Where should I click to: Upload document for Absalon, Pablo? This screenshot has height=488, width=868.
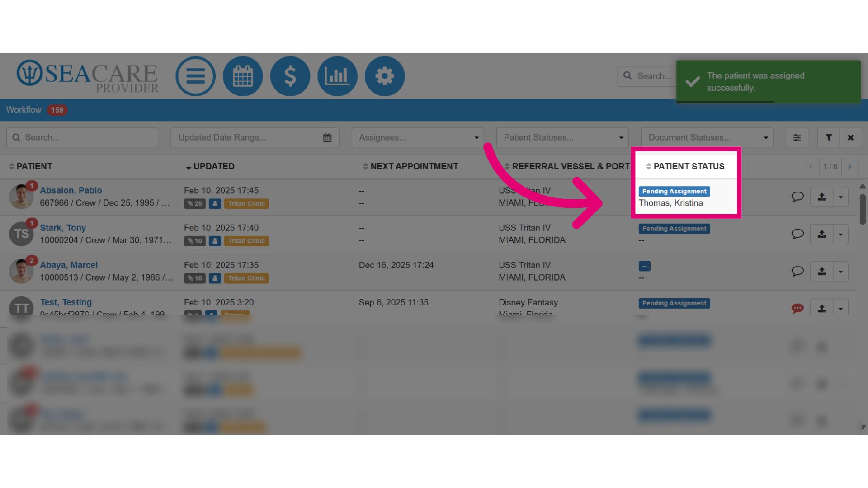tap(822, 197)
